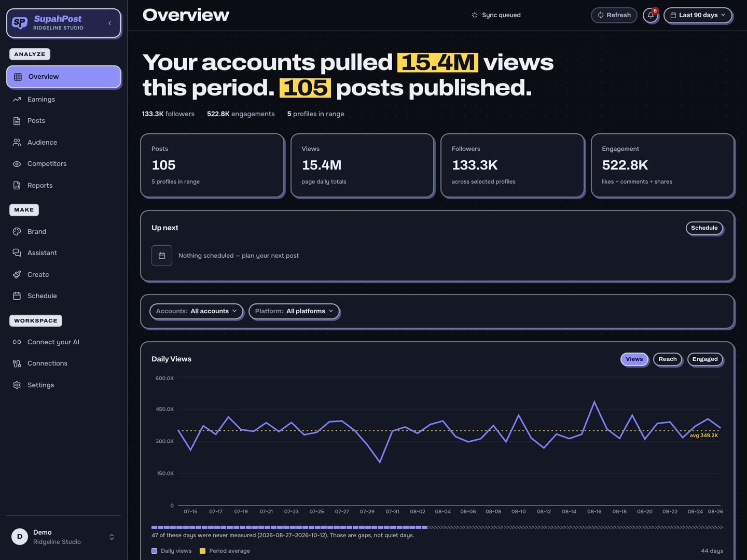The image size is (747, 560).
Task: Click the Period average legend swatch
Action: coord(203,551)
